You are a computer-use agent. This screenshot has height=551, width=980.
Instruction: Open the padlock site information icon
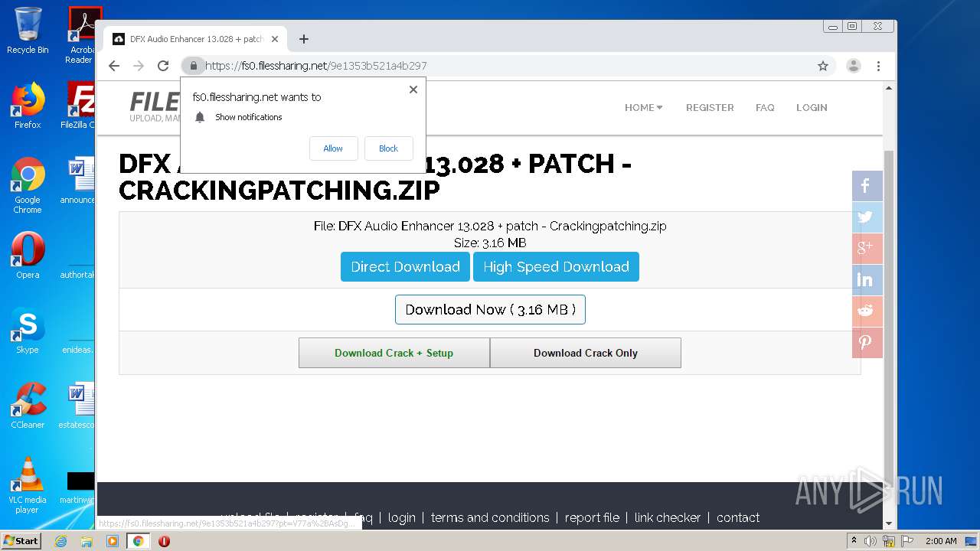[193, 66]
